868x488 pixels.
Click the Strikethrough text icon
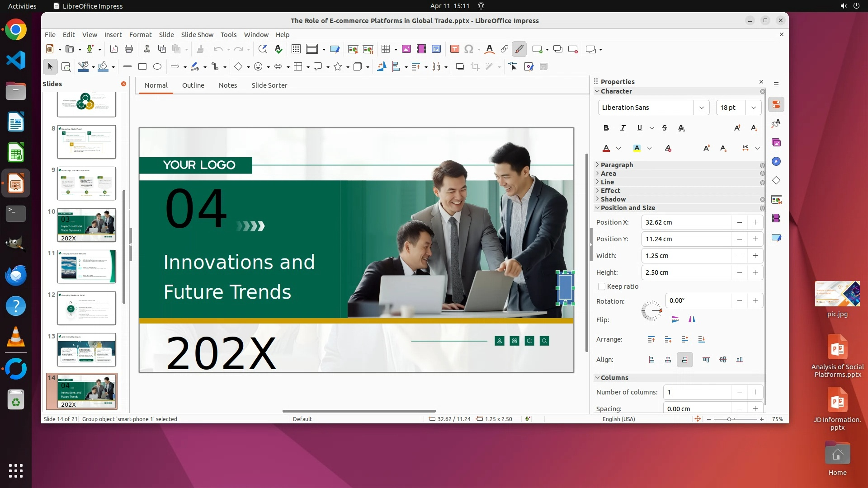[665, 128]
